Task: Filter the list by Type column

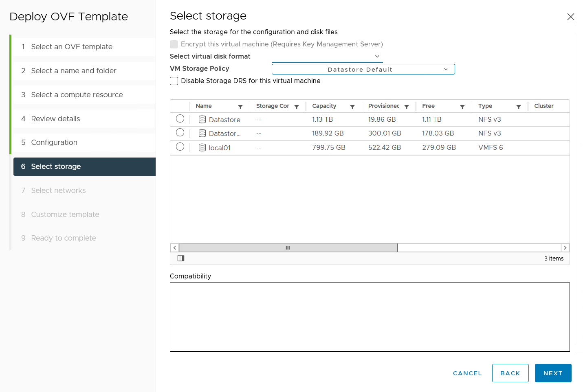Action: click(x=519, y=107)
